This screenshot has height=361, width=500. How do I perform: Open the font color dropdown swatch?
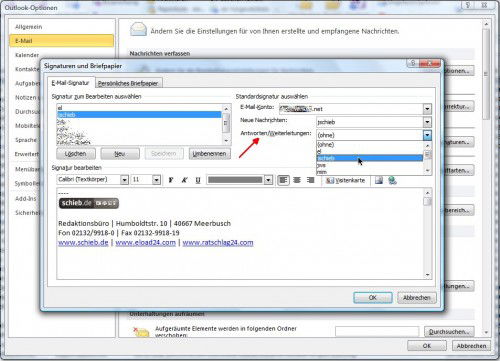tap(268, 180)
